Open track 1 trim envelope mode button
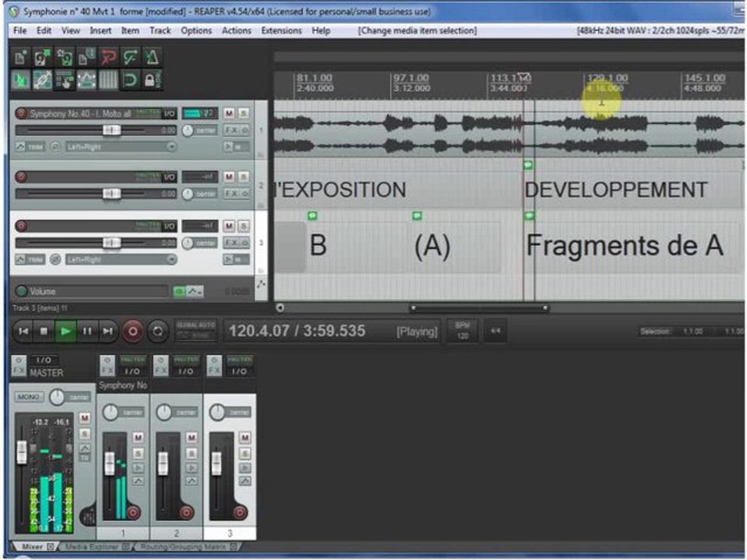747x560 pixels. (x=30, y=147)
